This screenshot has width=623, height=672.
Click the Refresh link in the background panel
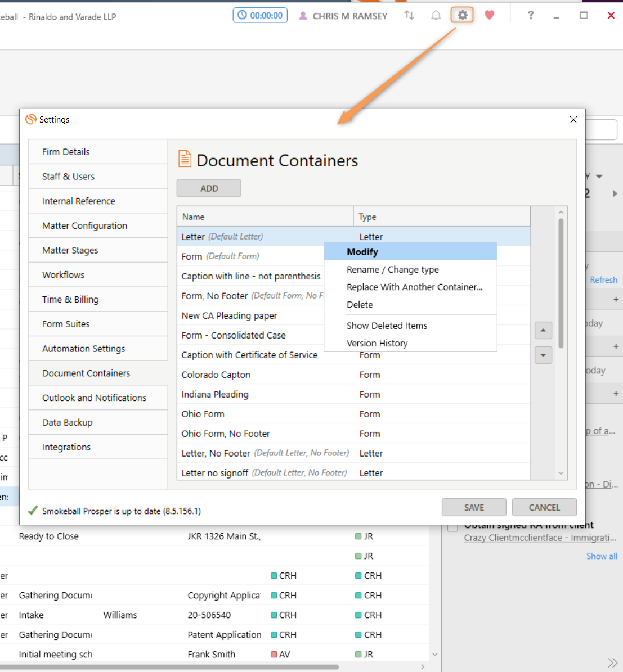pyautogui.click(x=604, y=280)
